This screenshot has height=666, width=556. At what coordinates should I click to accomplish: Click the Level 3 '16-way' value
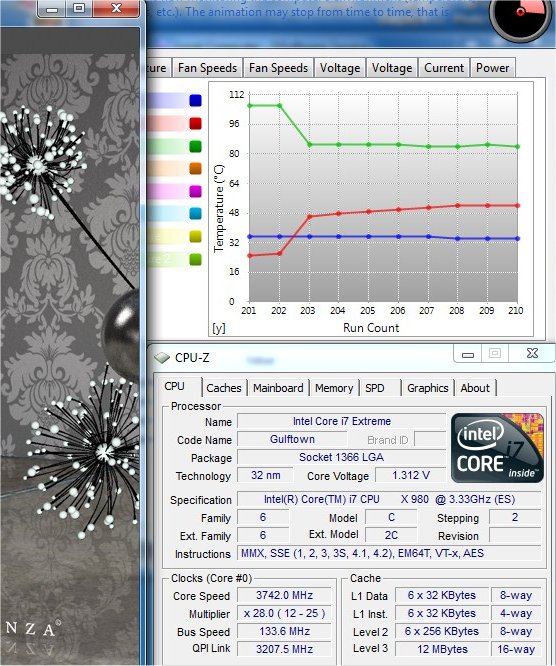tap(516, 649)
